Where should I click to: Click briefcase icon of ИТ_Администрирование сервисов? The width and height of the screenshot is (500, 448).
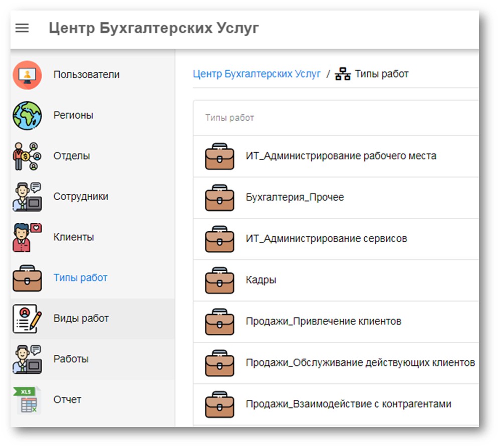coord(219,239)
